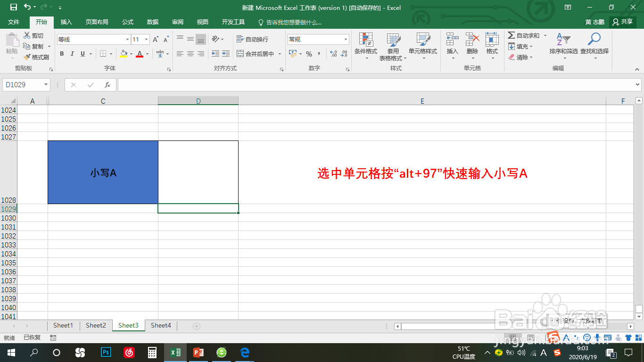
Task: Increase decimal places icon
Action: point(333,54)
